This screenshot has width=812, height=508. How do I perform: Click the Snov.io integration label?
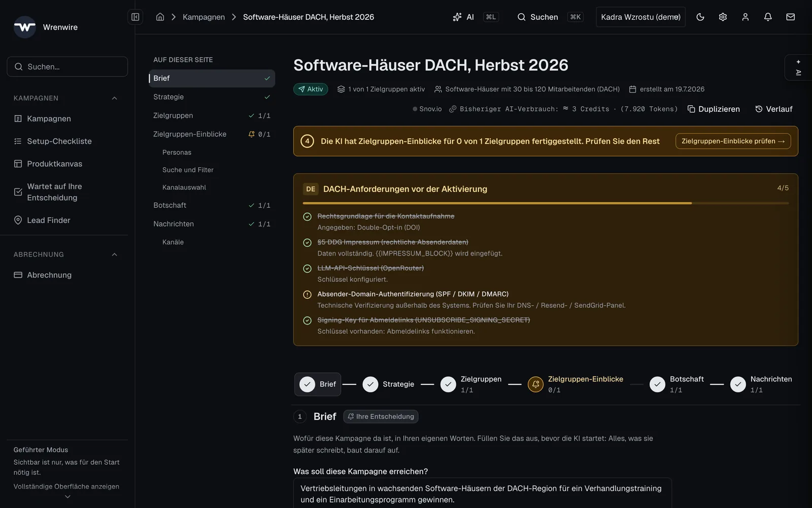coord(427,109)
